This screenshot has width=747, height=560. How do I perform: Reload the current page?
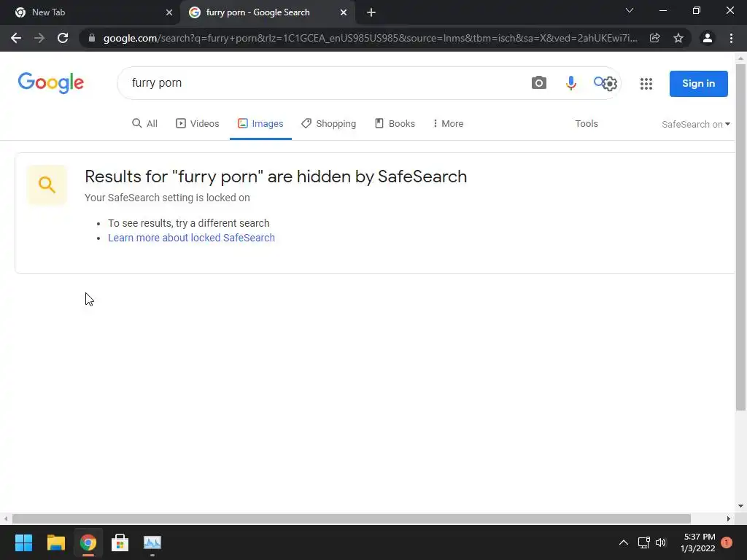(63, 38)
